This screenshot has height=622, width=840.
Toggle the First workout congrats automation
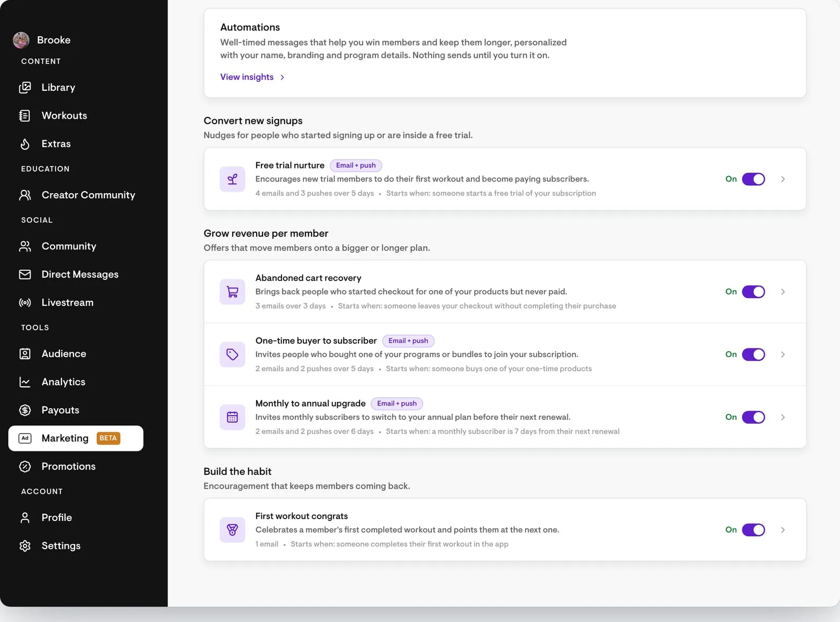coord(753,530)
